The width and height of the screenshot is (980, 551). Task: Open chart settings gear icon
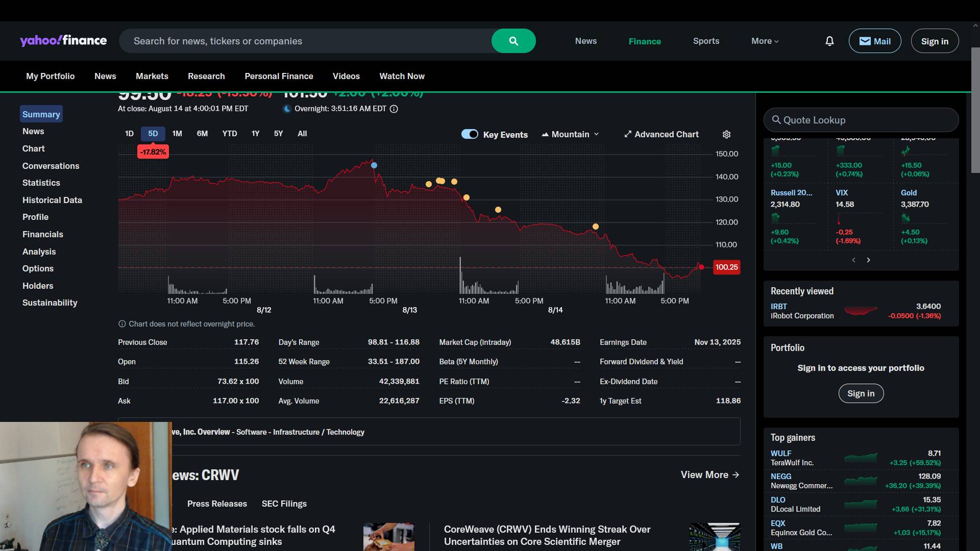pos(726,134)
